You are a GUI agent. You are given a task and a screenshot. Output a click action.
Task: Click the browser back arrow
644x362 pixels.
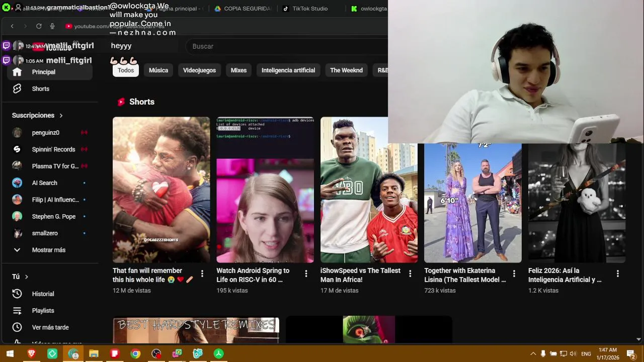click(12, 26)
